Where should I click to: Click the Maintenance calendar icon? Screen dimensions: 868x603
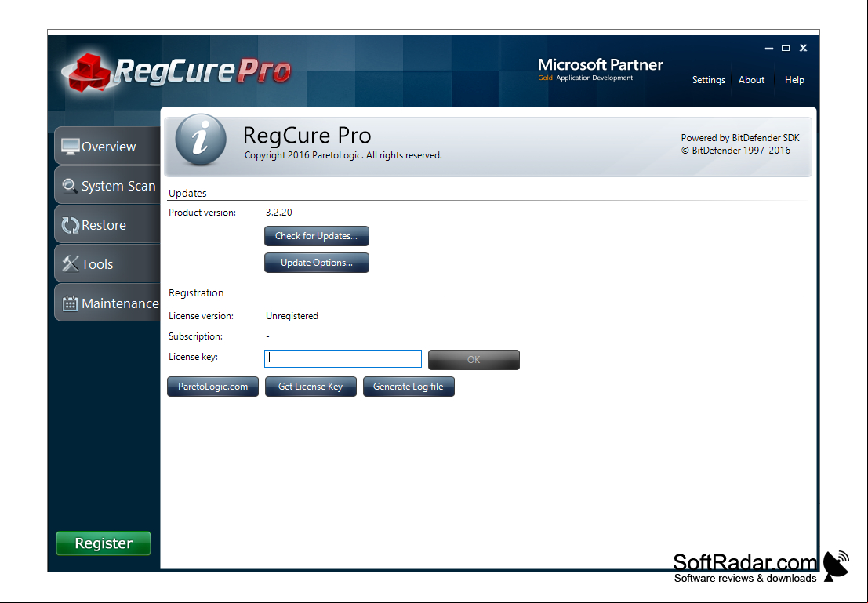[70, 303]
